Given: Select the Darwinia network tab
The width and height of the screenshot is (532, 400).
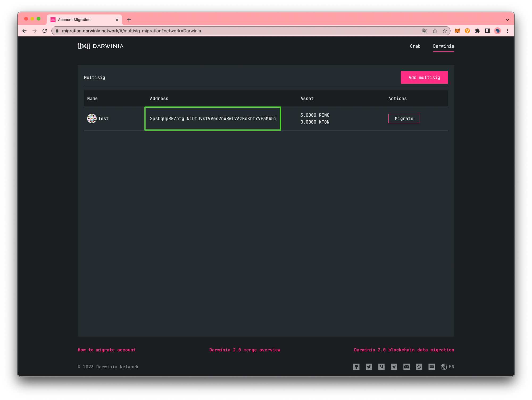Looking at the screenshot, I should (x=443, y=46).
